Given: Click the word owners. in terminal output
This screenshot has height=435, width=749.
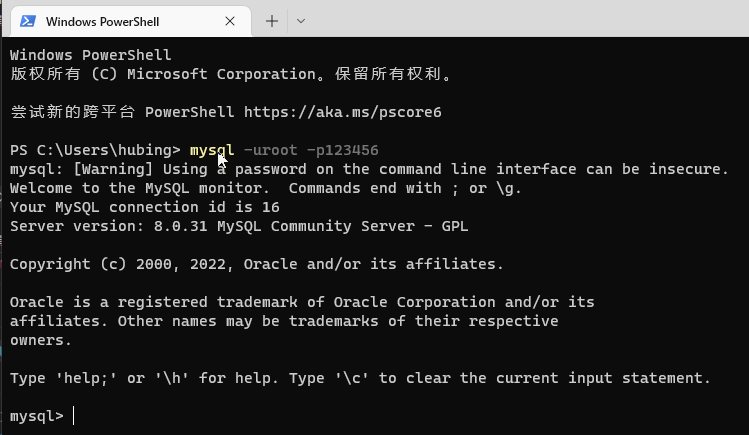Looking at the screenshot, I should click(41, 340).
